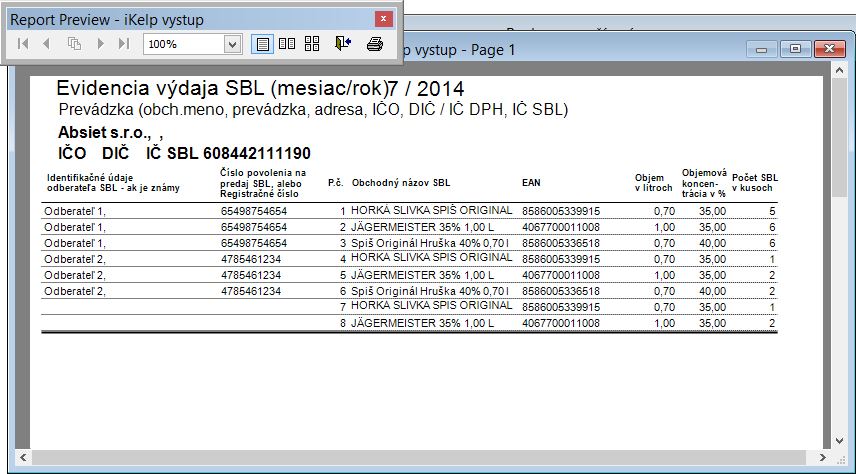Click the exit door icon to close preview
This screenshot has height=474, width=856.
(343, 44)
